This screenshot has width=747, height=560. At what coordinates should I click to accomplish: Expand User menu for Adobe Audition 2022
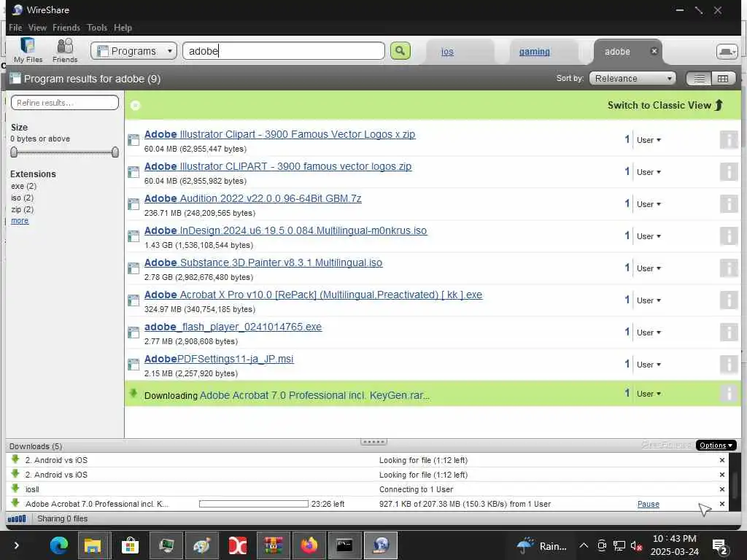pyautogui.click(x=649, y=204)
